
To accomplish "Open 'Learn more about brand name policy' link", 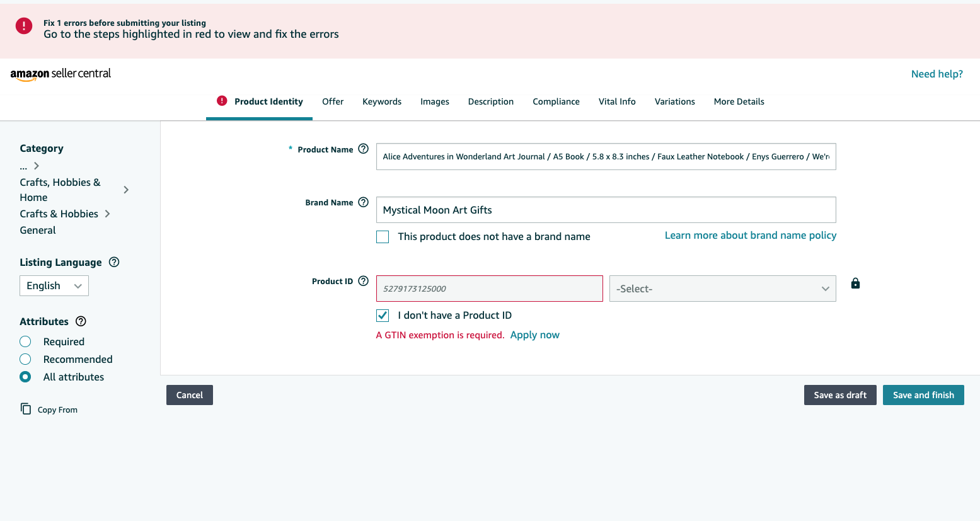I will click(x=751, y=235).
